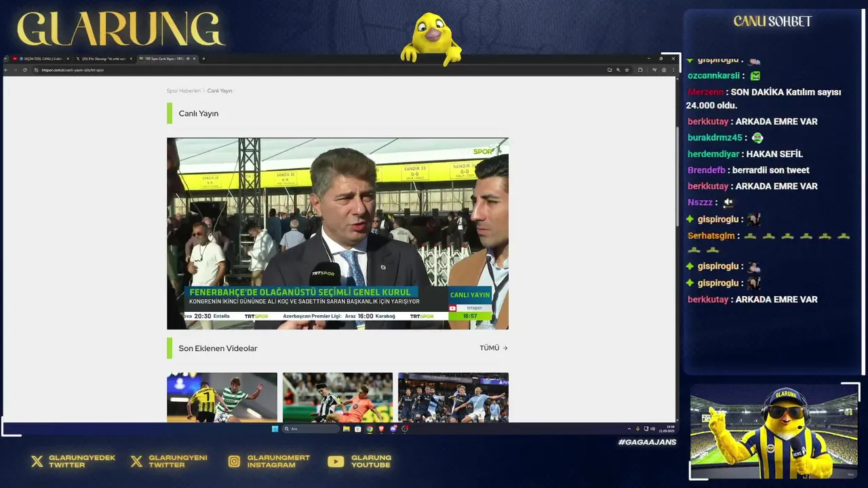This screenshot has height=488, width=868.
Task: Open the Champions League match video thumbnail
Action: click(x=453, y=397)
